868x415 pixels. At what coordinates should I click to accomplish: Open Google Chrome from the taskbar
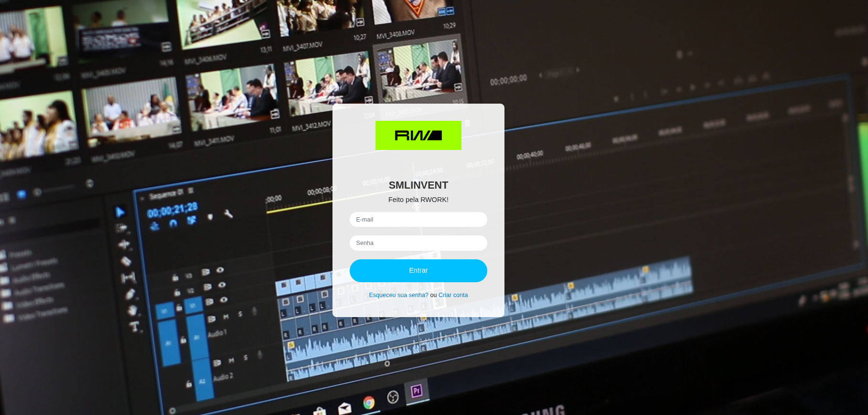pos(368,403)
